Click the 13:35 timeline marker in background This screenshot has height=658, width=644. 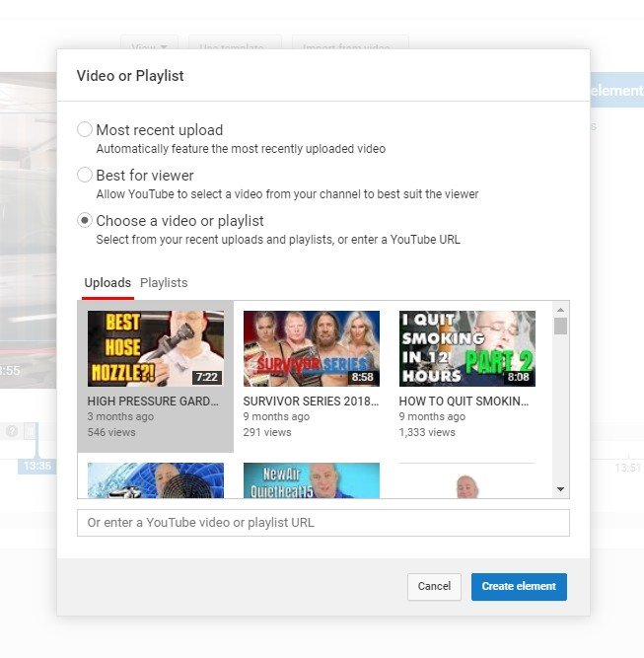click(x=36, y=467)
